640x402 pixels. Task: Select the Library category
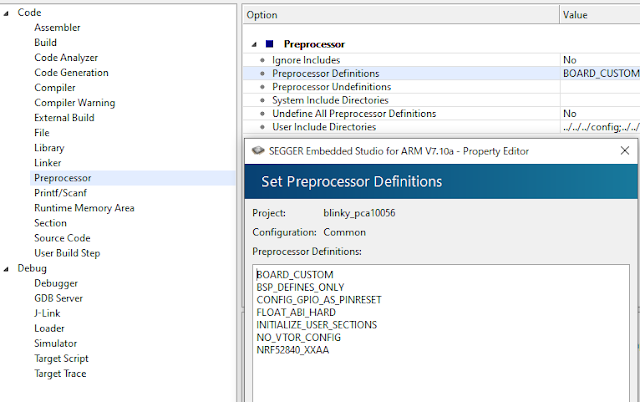[49, 148]
